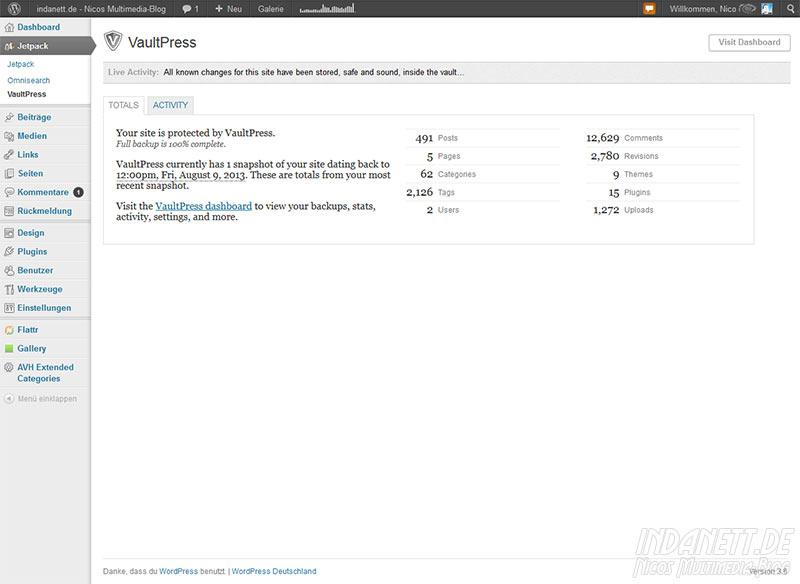Click the 2,780 Revisions total
This screenshot has height=584, width=800.
pos(624,156)
